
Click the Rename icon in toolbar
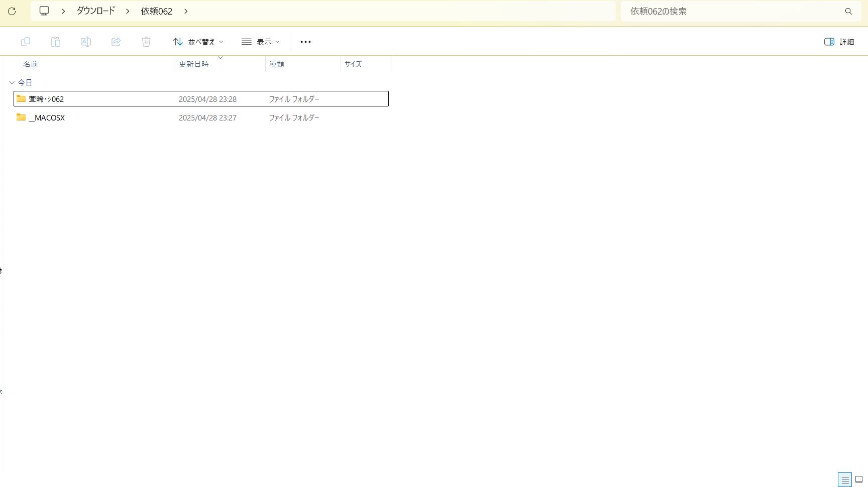[x=86, y=42]
